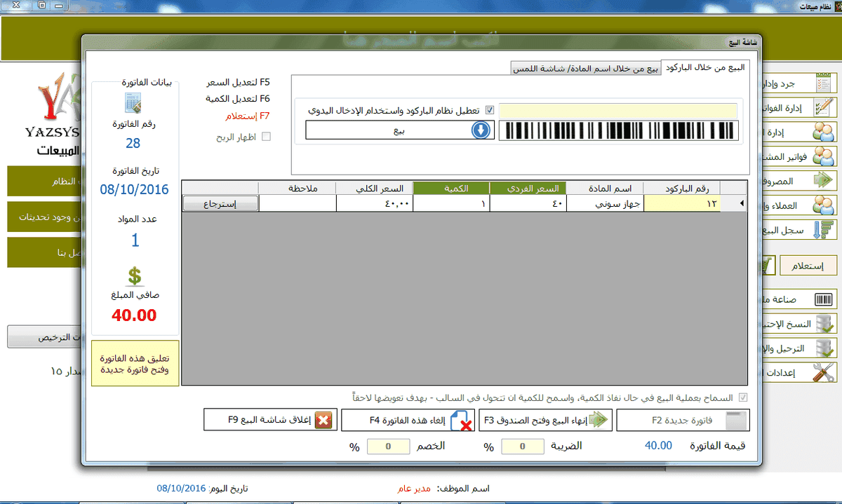
Task: Click red net amount 40.00
Action: 135,315
